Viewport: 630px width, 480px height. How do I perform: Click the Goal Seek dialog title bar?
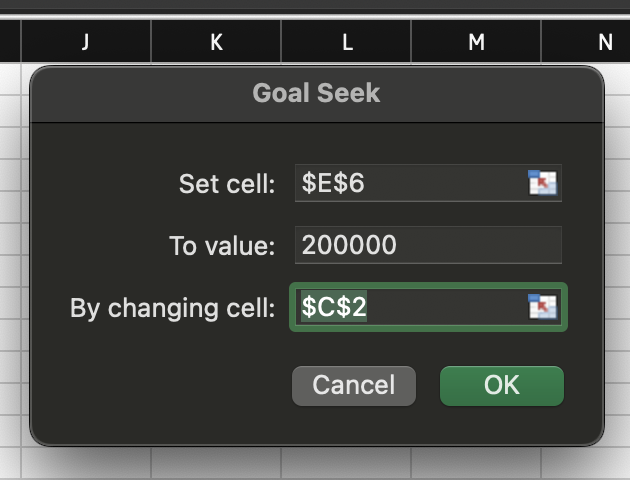coord(316,94)
